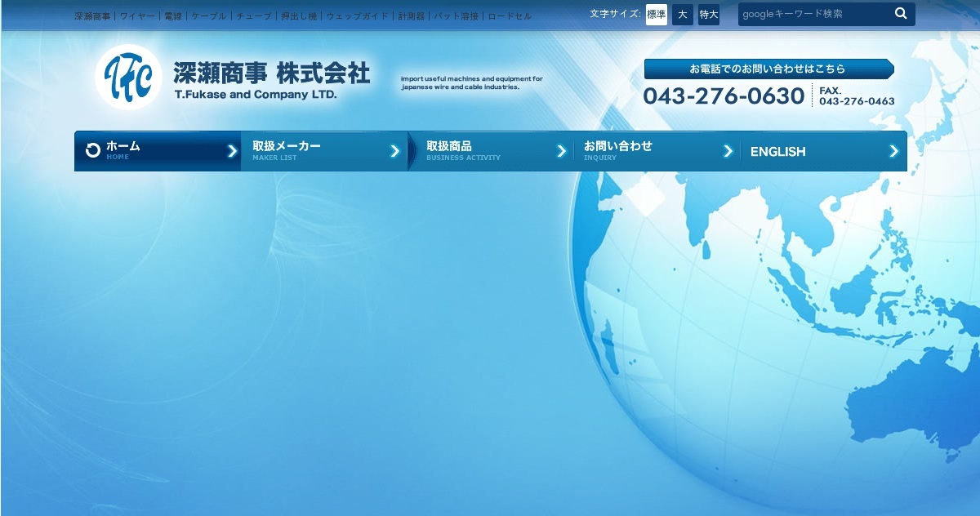Click the chevron on the ホーム menu item

(232, 151)
